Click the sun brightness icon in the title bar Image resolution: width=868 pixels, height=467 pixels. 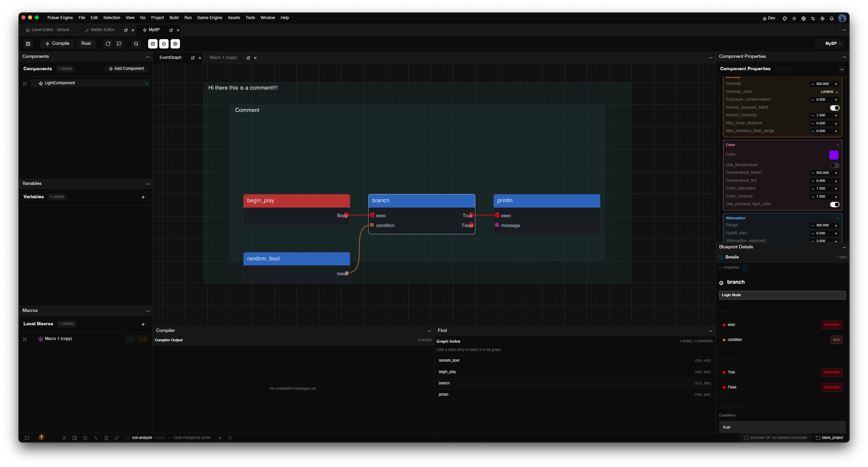pyautogui.click(x=794, y=18)
